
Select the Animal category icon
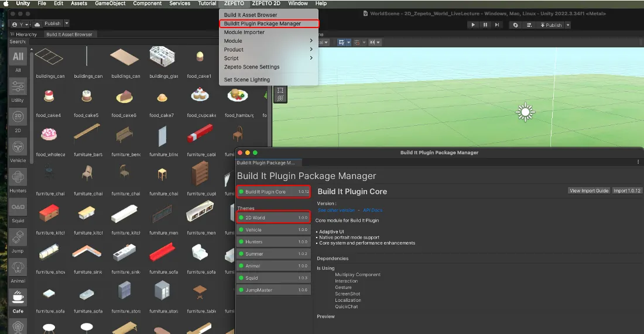[18, 267]
